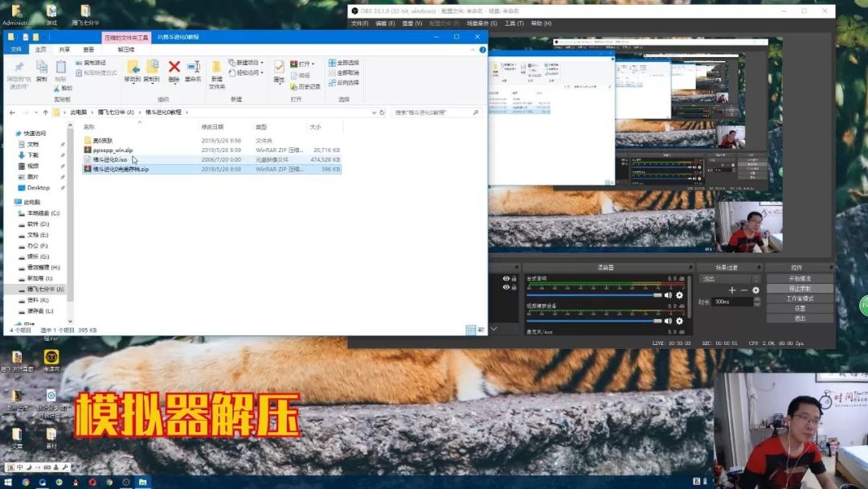This screenshot has height=489, width=868.
Task: Mute the second mixer channel speaker icon in OBS
Action: pos(668,321)
